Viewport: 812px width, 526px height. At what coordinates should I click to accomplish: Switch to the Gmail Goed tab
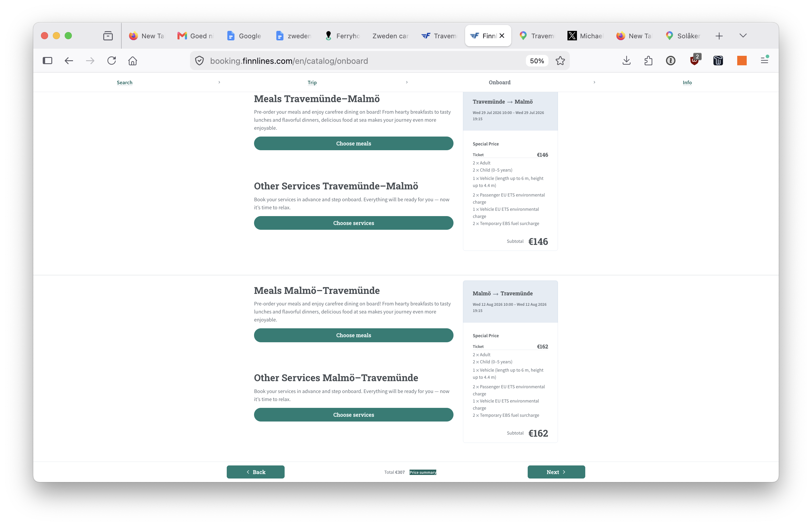tap(196, 36)
